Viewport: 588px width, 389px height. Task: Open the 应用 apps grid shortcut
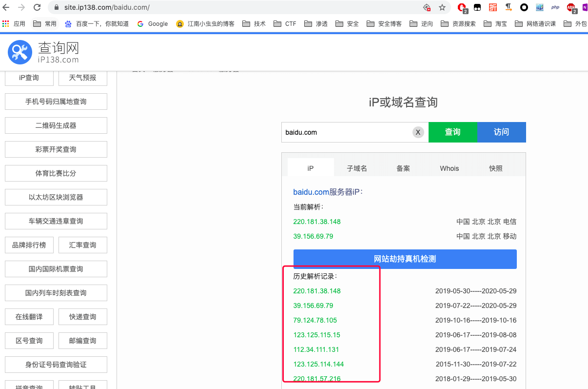click(x=14, y=23)
